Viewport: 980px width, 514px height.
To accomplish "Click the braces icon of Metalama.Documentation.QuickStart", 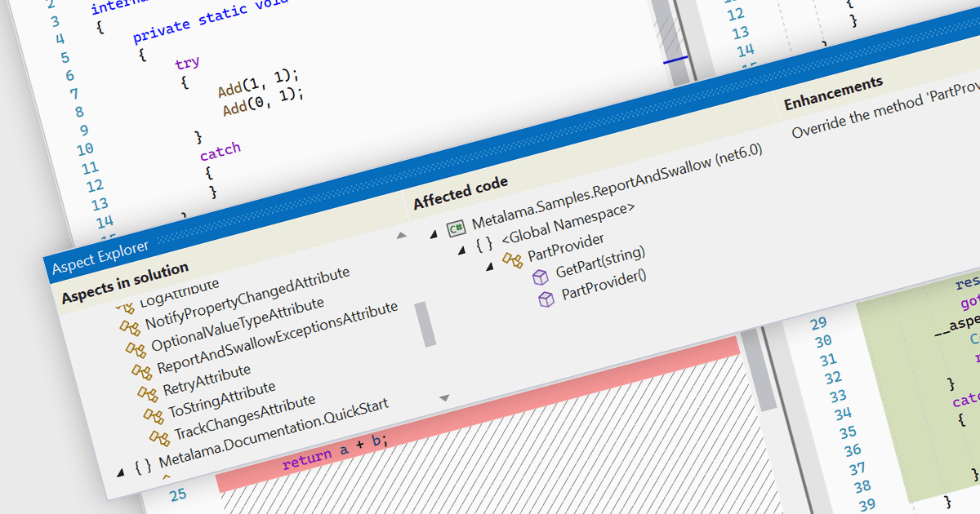I will pyautogui.click(x=142, y=467).
